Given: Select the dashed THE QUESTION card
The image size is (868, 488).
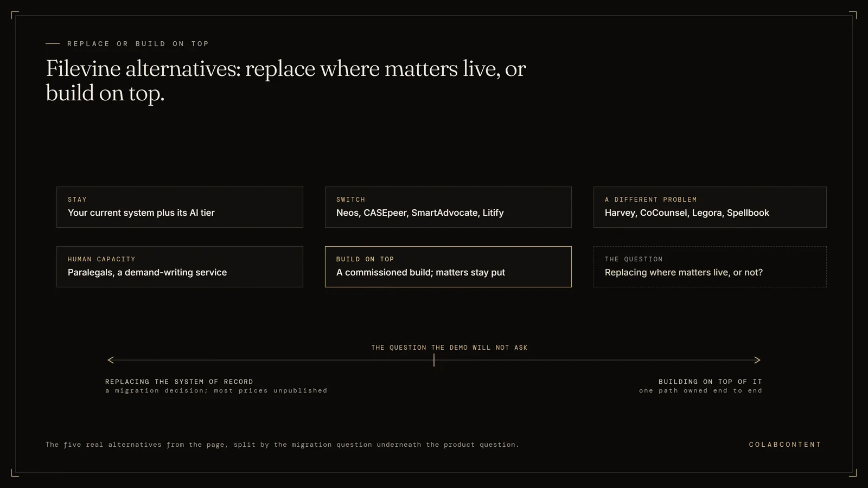Looking at the screenshot, I should [x=710, y=267].
